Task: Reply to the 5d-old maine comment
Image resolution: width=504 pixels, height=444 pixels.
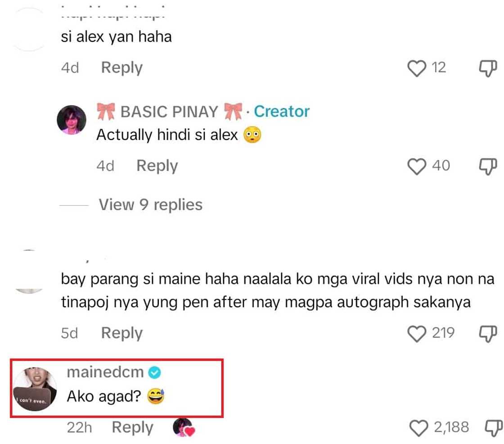Action: [x=122, y=333]
